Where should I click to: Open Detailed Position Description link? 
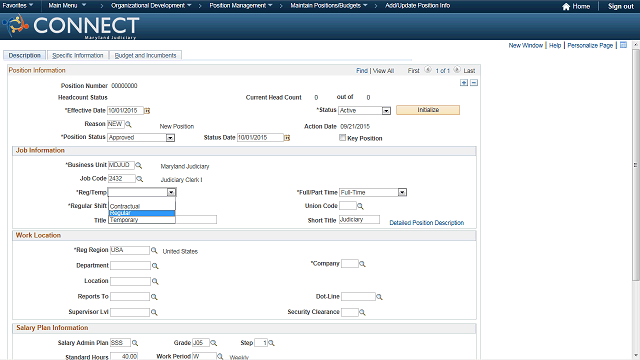[427, 223]
